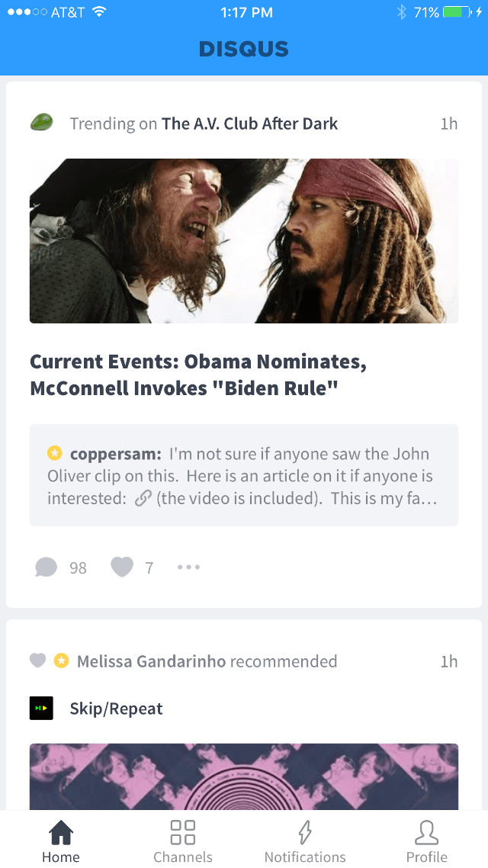Screen dimensions: 488x868
Task: Like the post with the heart icon
Action: (x=122, y=567)
